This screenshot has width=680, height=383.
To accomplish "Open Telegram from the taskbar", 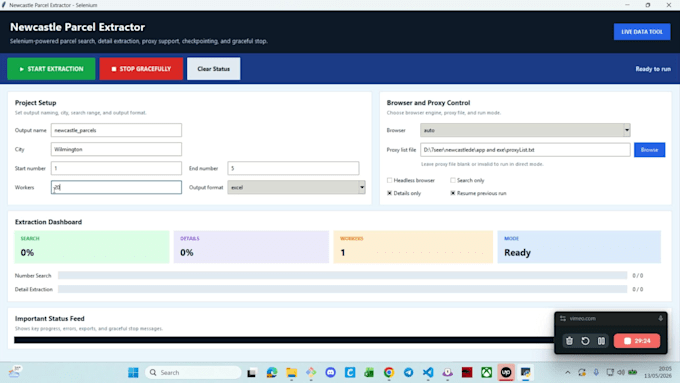I will pos(409,373).
